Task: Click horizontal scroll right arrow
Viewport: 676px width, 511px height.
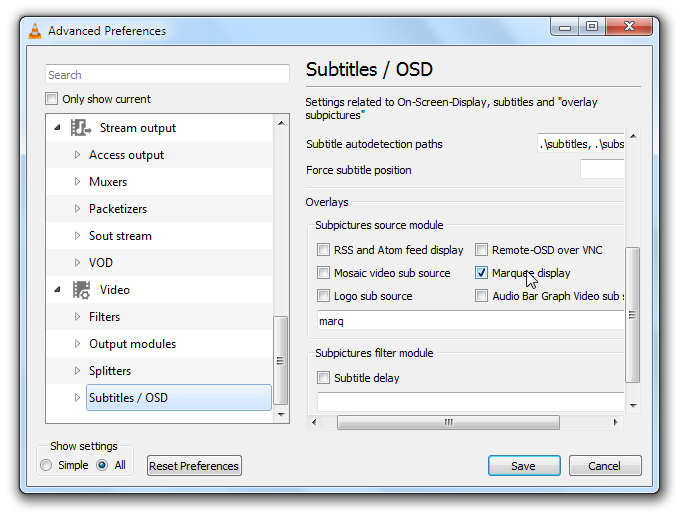Action: click(615, 422)
